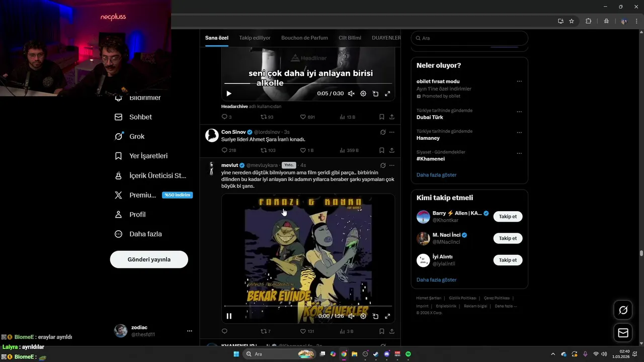Screen dimensions: 644x362
Task: Show more trends under Neler oluyor
Action: [x=437, y=175]
